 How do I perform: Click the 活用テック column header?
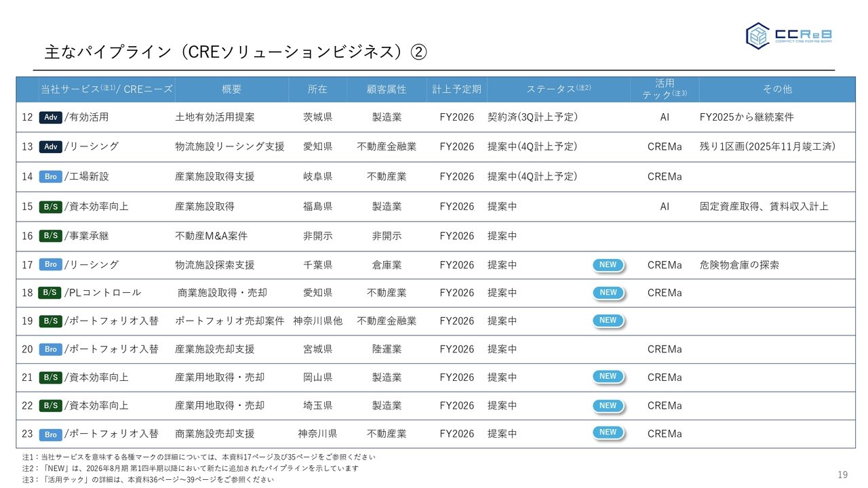[x=664, y=89]
